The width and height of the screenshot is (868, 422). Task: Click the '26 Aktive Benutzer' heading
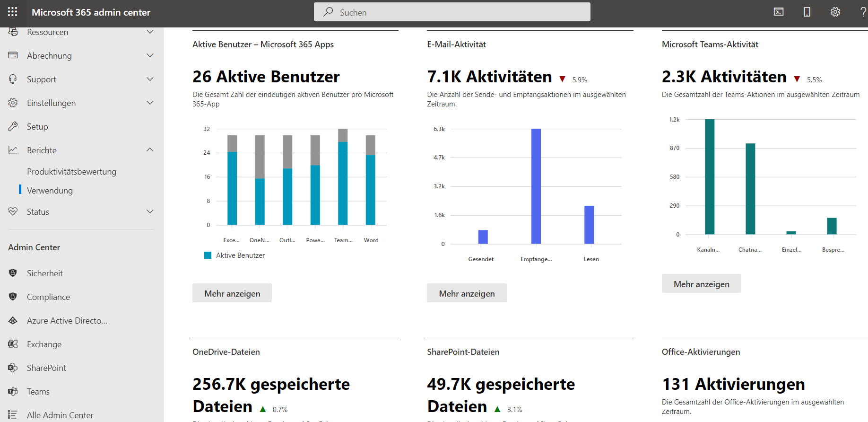point(266,76)
